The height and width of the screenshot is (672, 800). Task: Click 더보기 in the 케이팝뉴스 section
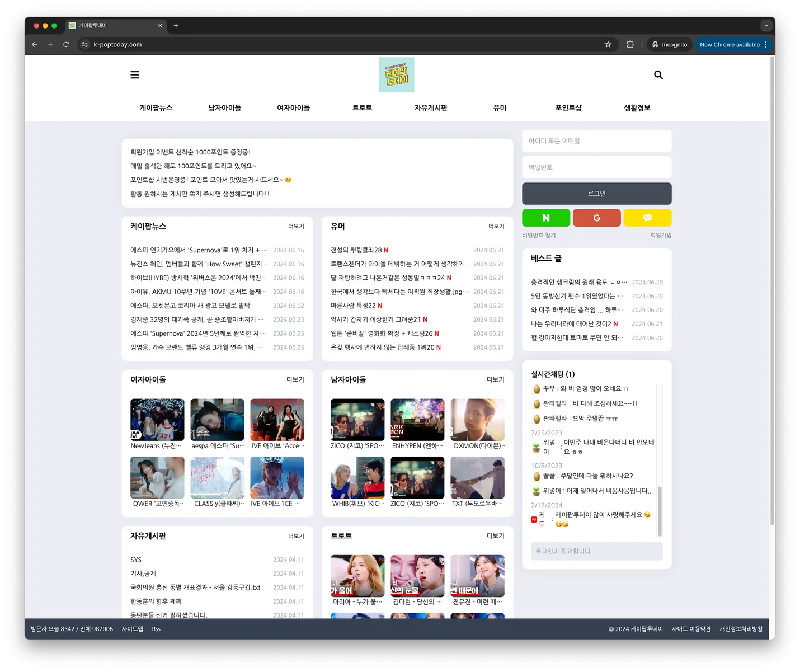click(296, 226)
